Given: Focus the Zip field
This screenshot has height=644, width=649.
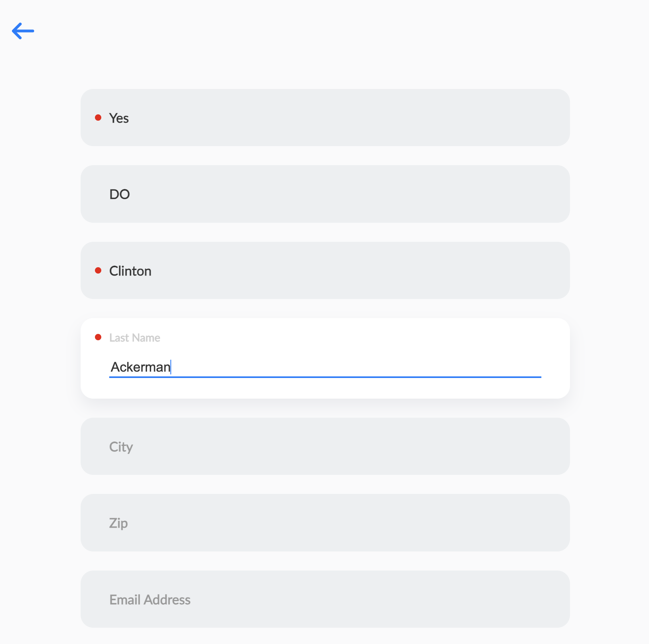Looking at the screenshot, I should coord(325,523).
